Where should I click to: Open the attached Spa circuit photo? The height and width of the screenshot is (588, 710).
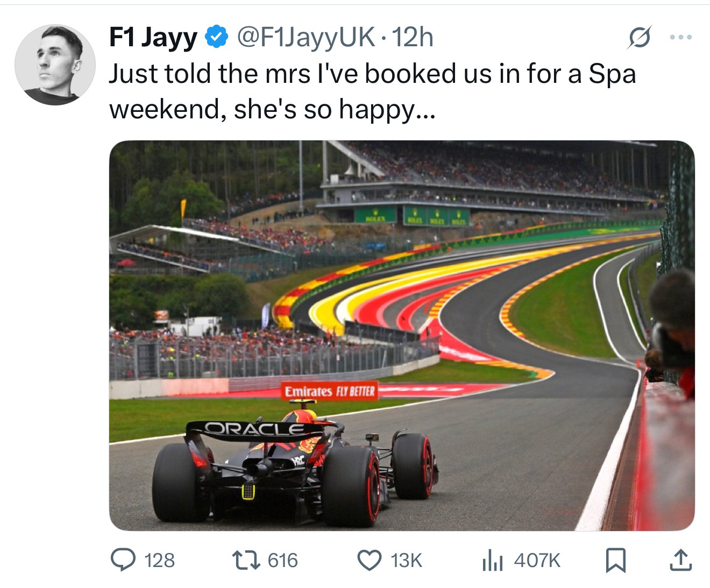coord(402,336)
